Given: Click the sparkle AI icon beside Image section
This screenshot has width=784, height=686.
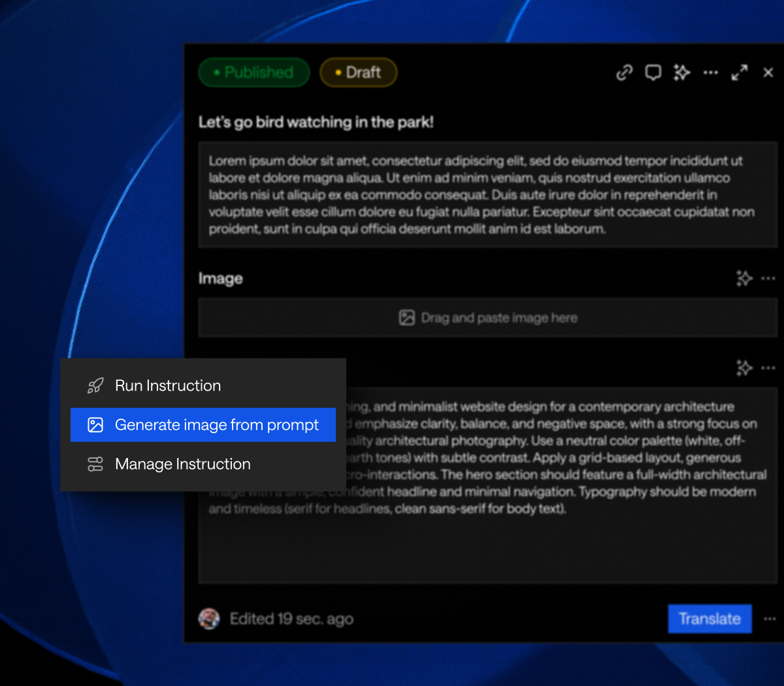Looking at the screenshot, I should [x=744, y=278].
